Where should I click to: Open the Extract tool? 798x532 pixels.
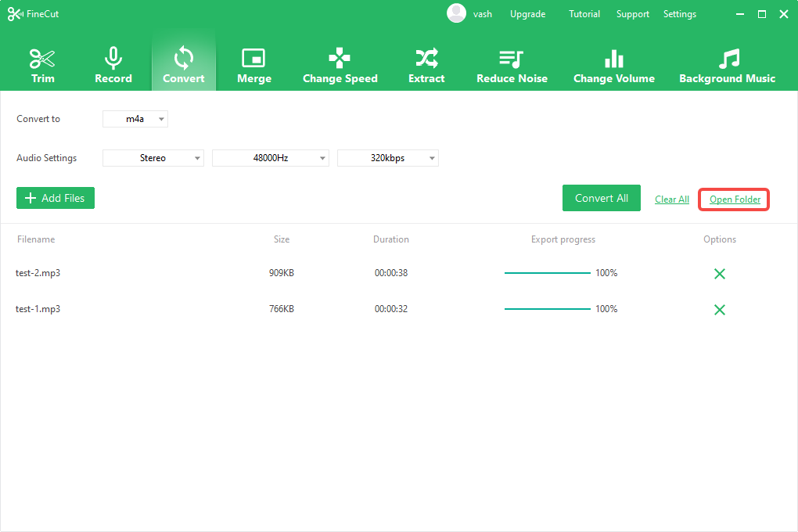[x=426, y=66]
